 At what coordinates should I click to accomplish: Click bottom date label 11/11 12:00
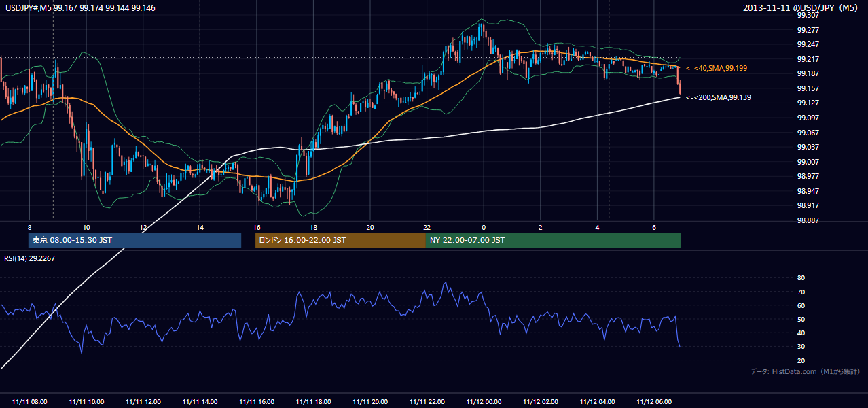pos(143,402)
